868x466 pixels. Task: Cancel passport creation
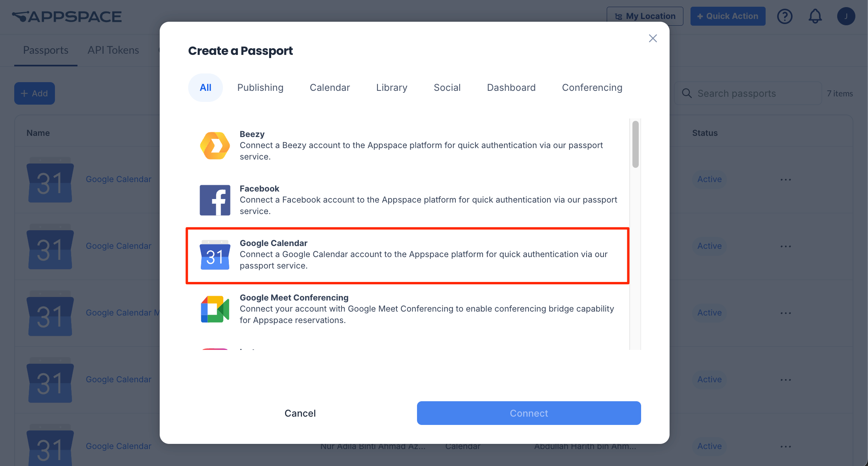point(300,413)
